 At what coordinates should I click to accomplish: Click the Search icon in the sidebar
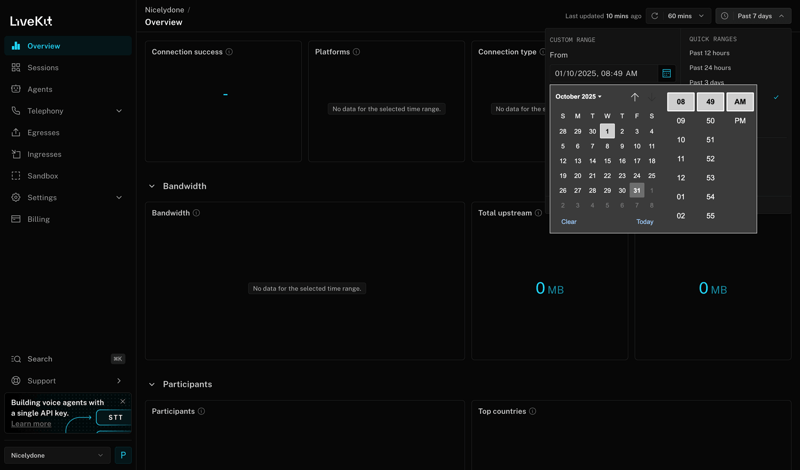click(x=16, y=359)
